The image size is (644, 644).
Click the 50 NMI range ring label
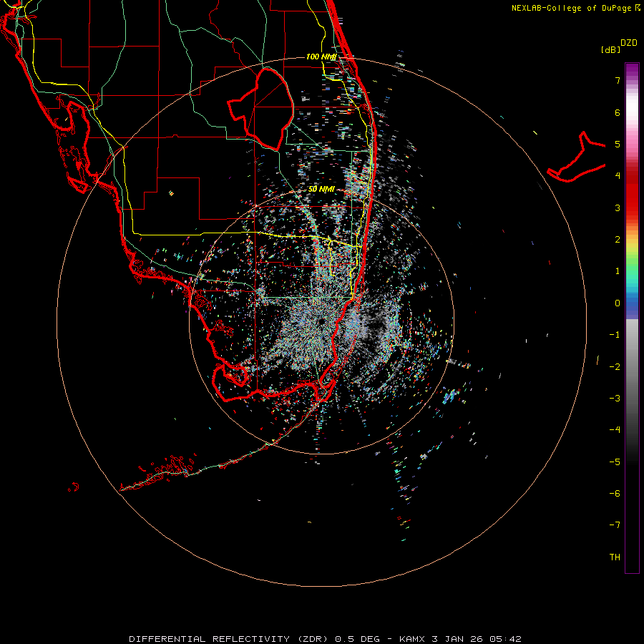pyautogui.click(x=321, y=190)
